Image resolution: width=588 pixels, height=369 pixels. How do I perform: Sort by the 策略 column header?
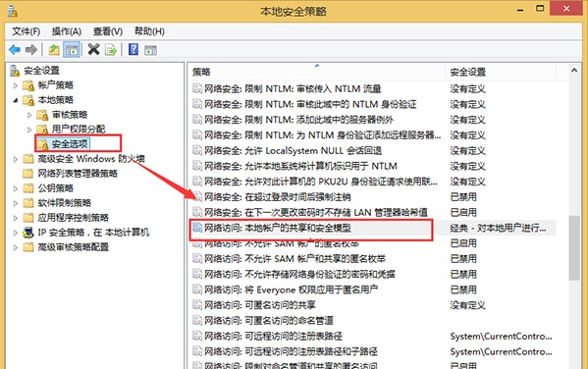(x=317, y=72)
